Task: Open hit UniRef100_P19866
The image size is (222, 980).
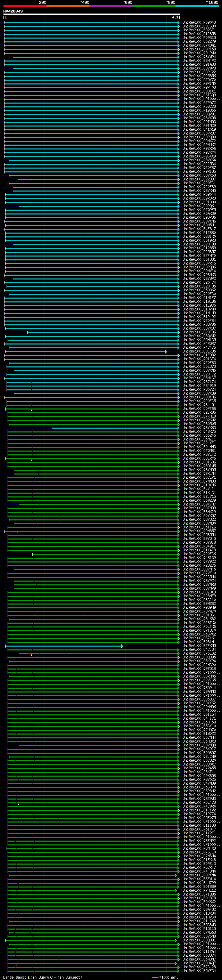Action: (199, 110)
